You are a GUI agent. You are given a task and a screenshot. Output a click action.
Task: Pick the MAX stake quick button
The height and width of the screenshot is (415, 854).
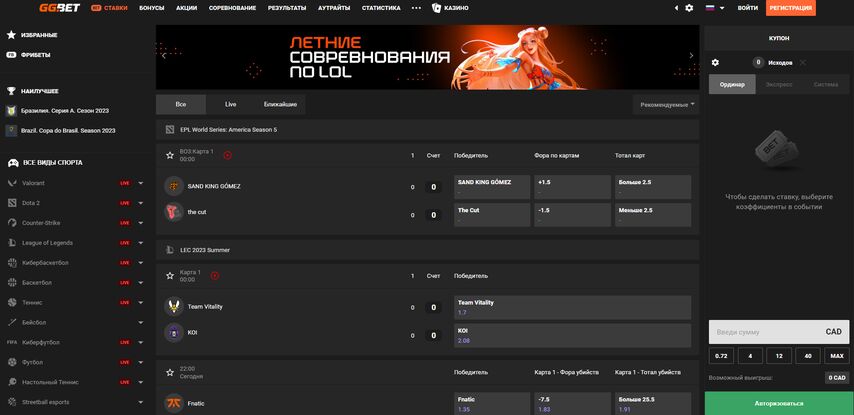coord(837,356)
